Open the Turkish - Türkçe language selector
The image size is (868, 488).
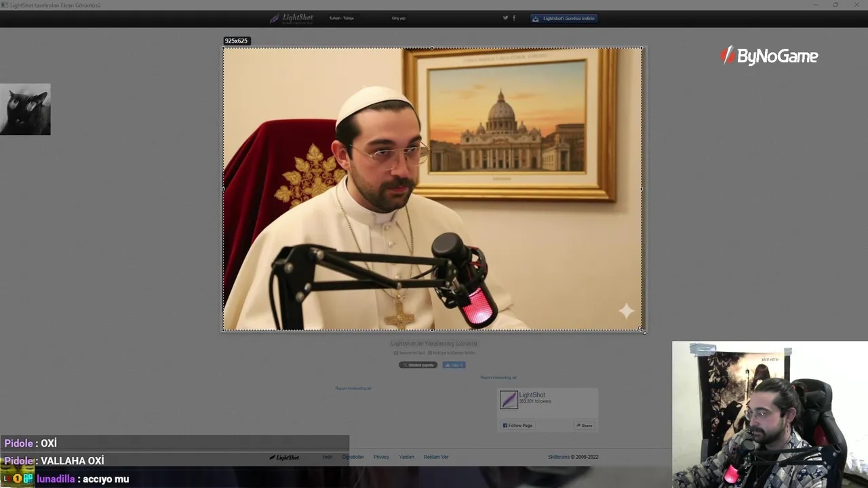tap(341, 18)
